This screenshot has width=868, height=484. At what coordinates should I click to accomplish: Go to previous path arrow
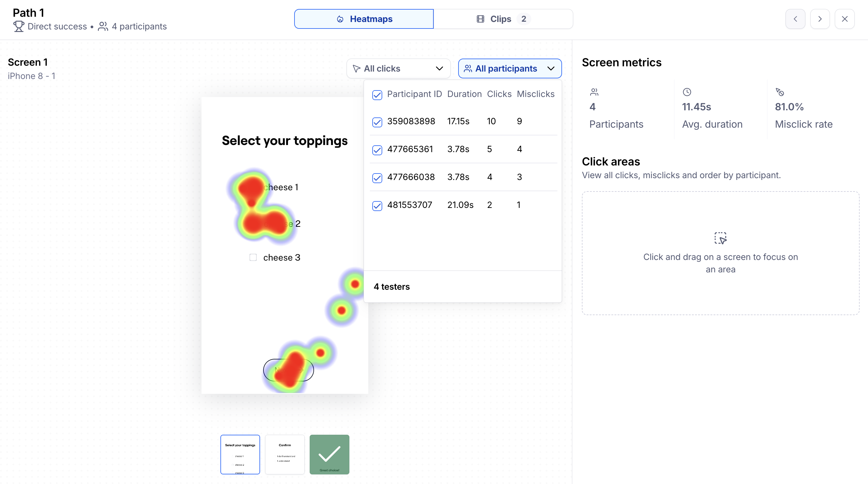click(x=795, y=19)
